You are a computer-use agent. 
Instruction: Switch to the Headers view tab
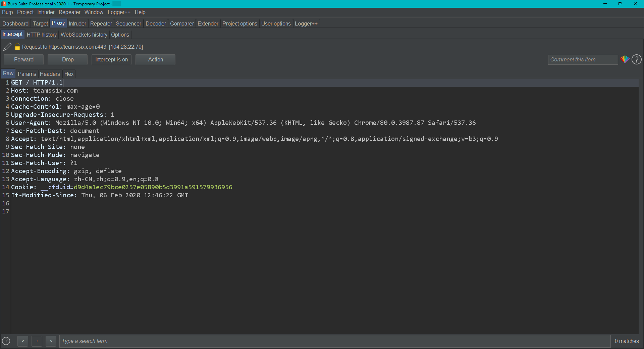50,74
